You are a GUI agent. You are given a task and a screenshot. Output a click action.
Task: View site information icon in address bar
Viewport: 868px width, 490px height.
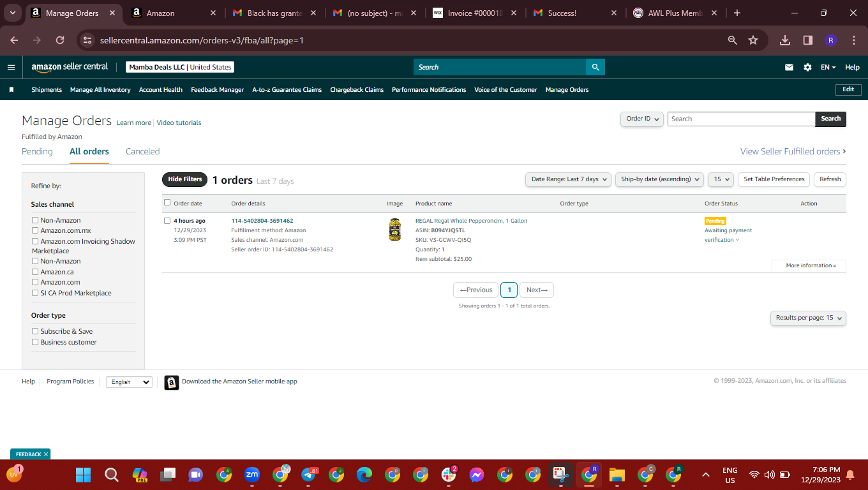[88, 40]
